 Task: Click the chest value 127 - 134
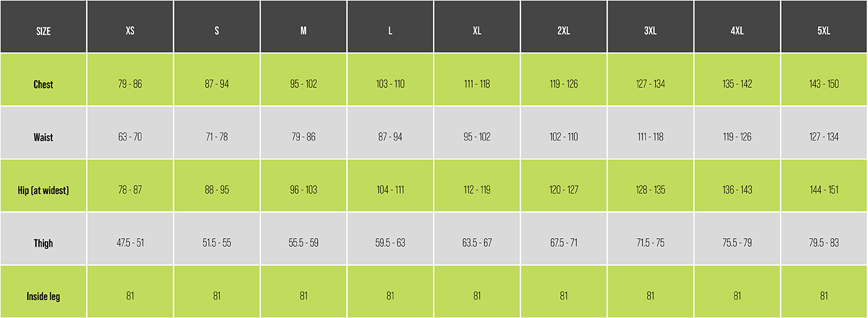click(651, 84)
